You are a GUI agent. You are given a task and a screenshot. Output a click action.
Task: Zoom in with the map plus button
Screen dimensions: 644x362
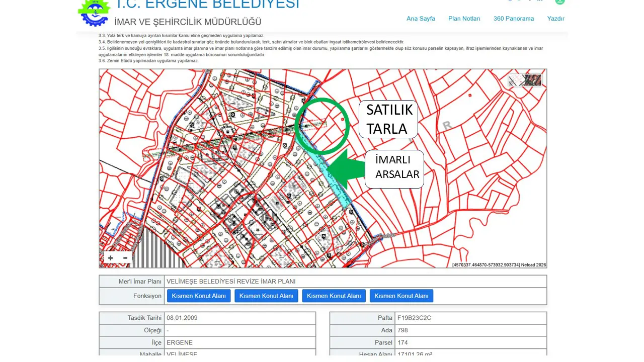[110, 258]
